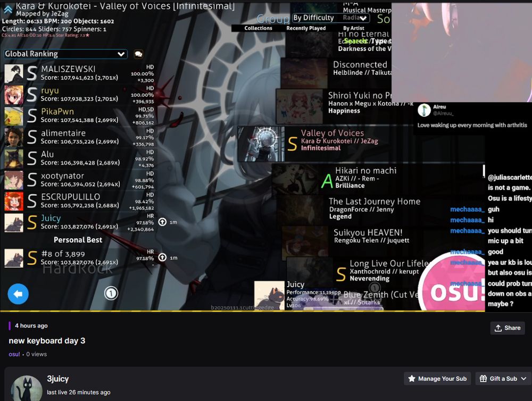The width and height of the screenshot is (532, 401).
Task: Expand the Gift a Sub chevron
Action: click(x=524, y=379)
